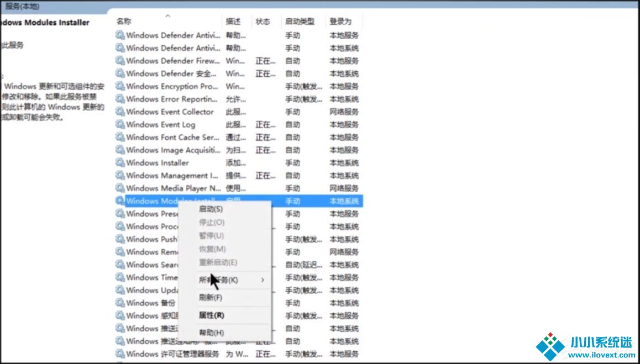This screenshot has width=640, height=364.
Task: Choose Restart (重新启动) in context menu
Action: pyautogui.click(x=218, y=262)
